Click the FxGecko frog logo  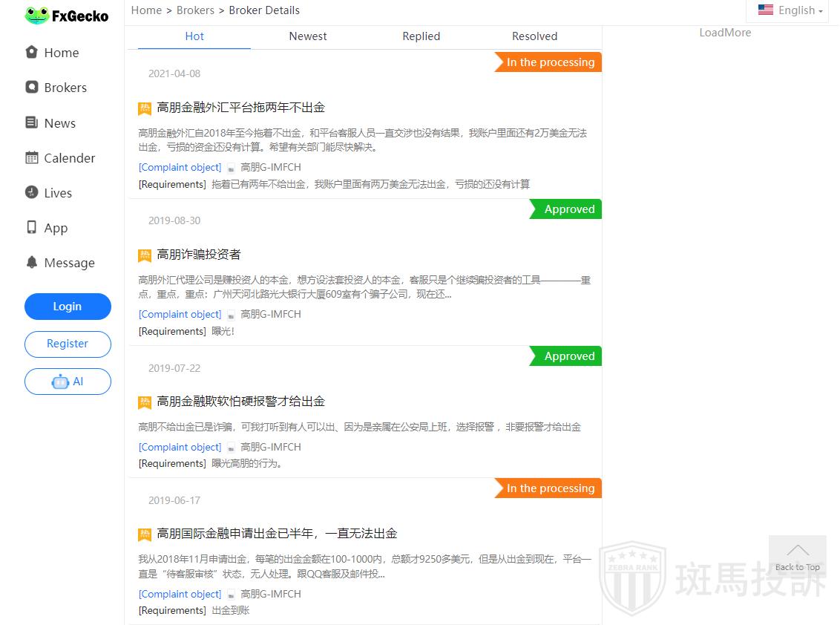tap(36, 16)
